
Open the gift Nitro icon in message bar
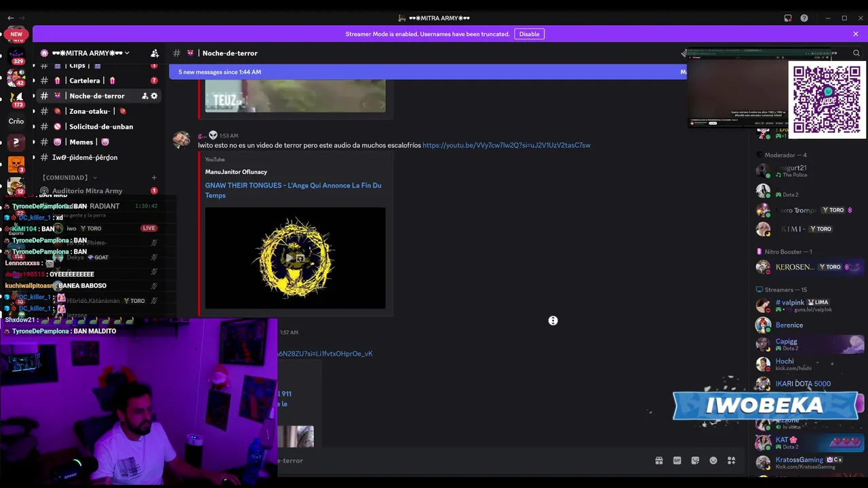tap(658, 460)
